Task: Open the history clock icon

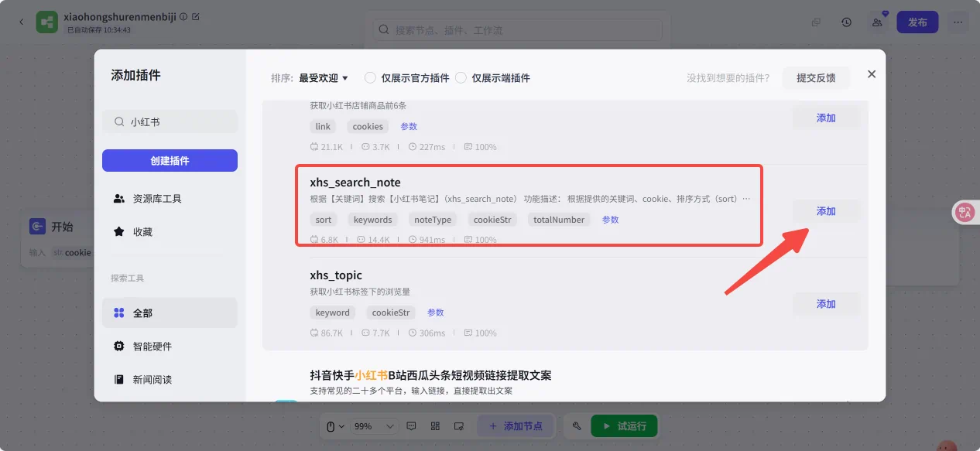Action: click(x=847, y=22)
